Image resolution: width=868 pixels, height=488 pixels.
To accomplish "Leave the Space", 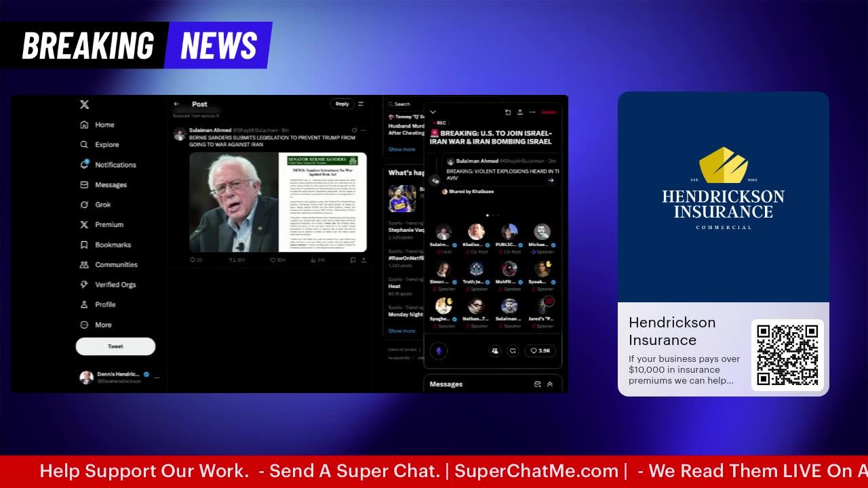I will pos(549,112).
